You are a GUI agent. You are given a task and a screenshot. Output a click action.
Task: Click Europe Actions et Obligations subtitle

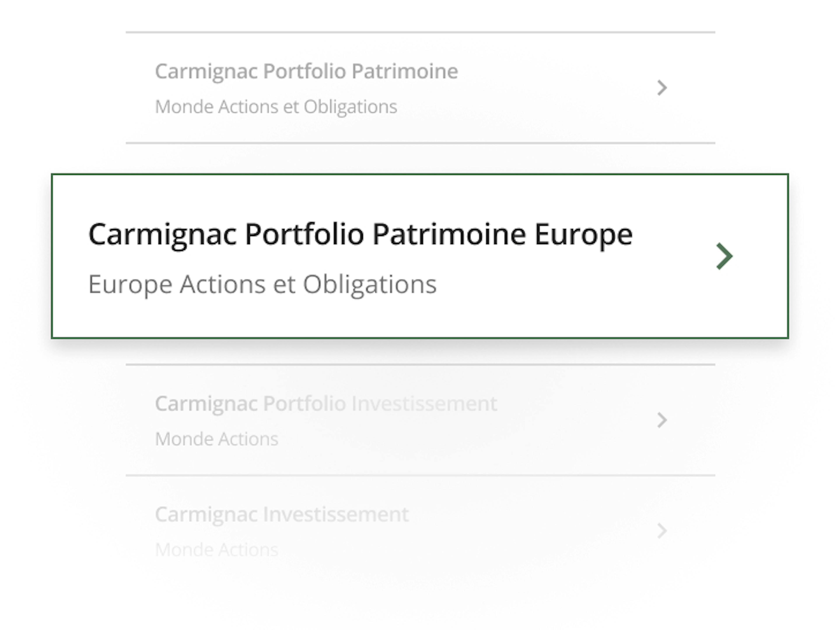click(262, 284)
